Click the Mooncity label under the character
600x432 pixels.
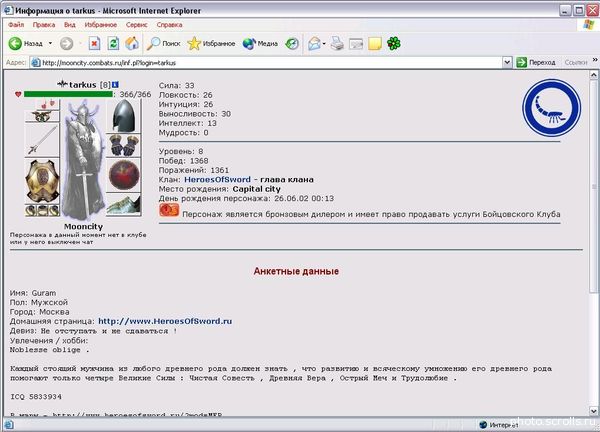pos(83,227)
